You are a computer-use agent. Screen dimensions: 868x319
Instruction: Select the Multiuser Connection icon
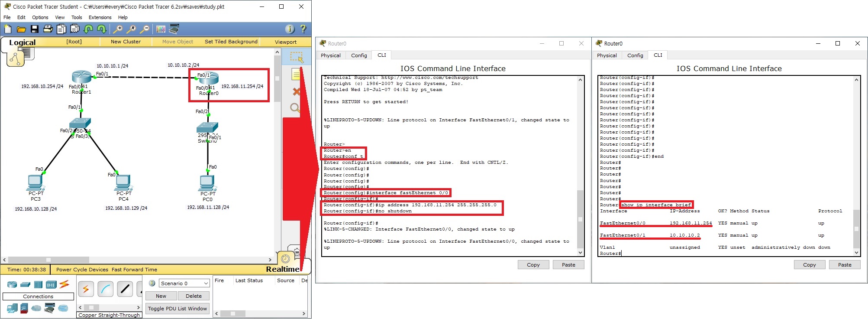(x=63, y=308)
